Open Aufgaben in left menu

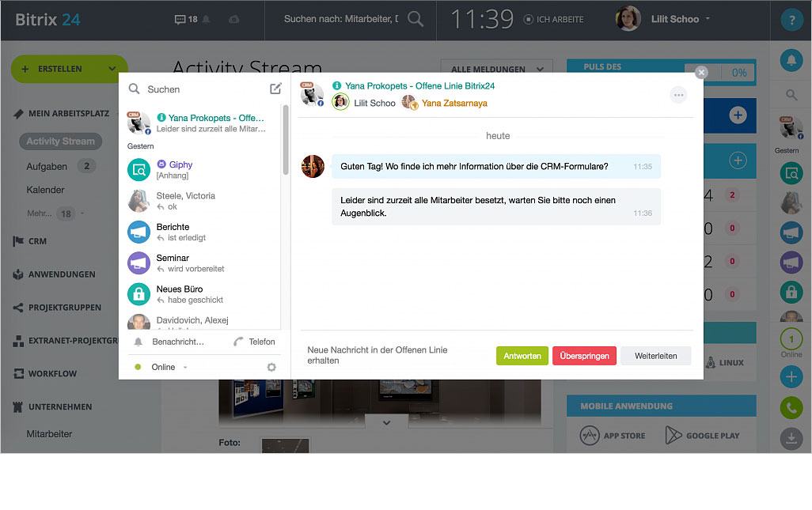pos(47,167)
